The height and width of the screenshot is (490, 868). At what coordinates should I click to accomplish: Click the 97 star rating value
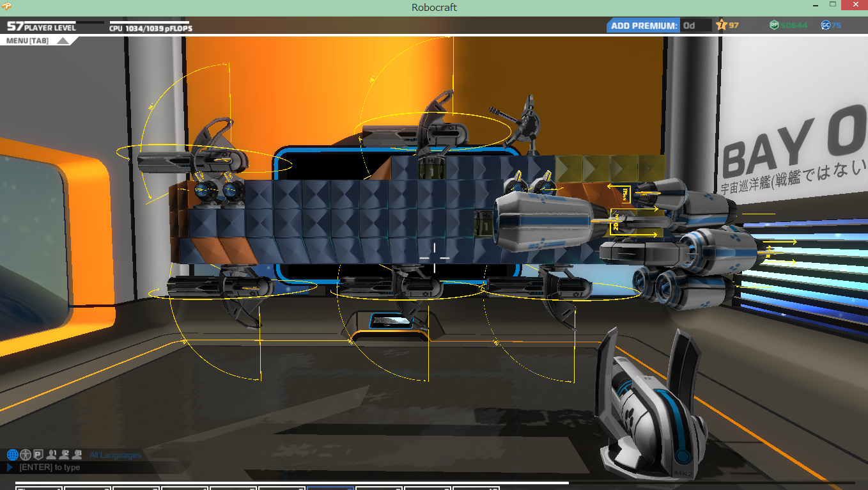pos(734,26)
